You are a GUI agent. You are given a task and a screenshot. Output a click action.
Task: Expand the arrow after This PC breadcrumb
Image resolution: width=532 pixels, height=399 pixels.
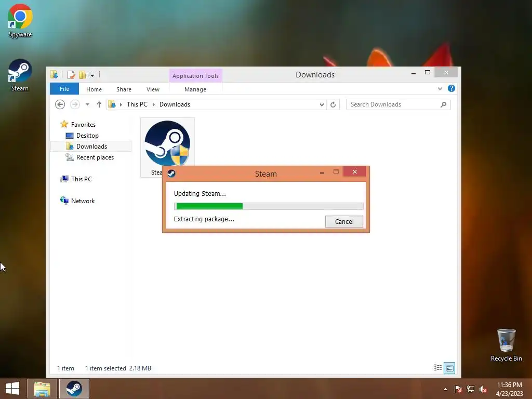[x=154, y=104]
